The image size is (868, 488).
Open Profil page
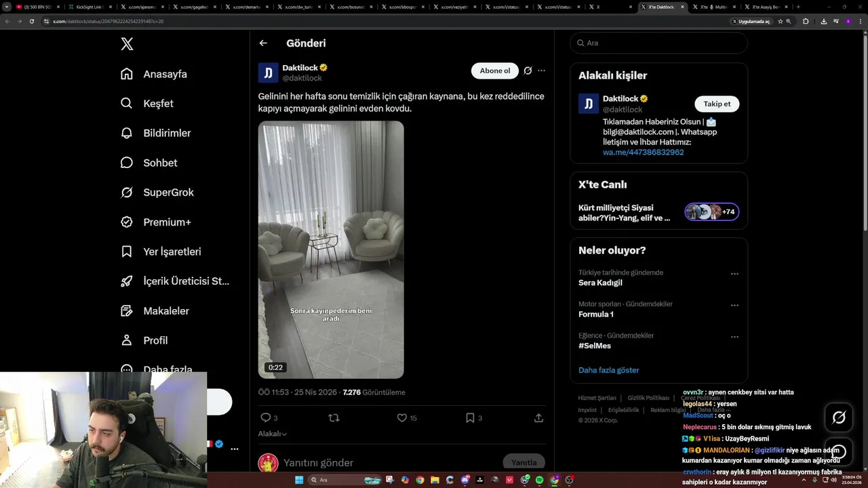pos(144,340)
